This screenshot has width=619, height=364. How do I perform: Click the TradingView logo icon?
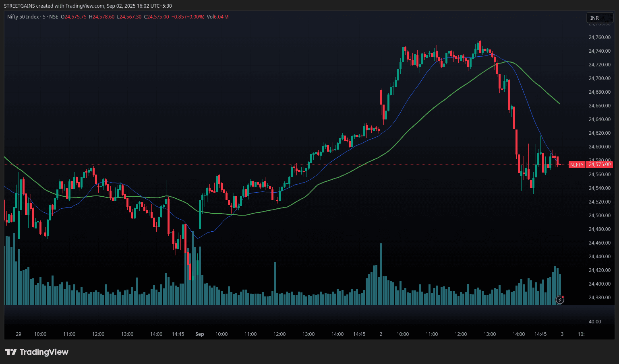click(x=10, y=352)
